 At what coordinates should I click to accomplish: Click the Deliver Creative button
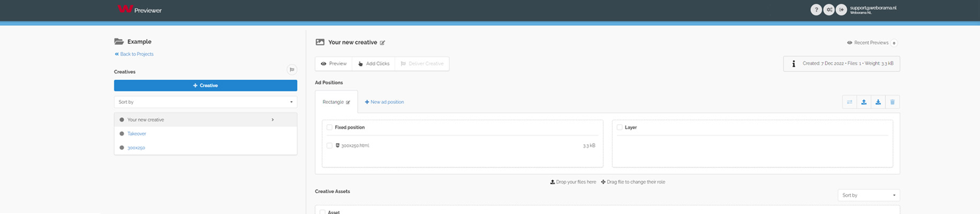point(422,64)
